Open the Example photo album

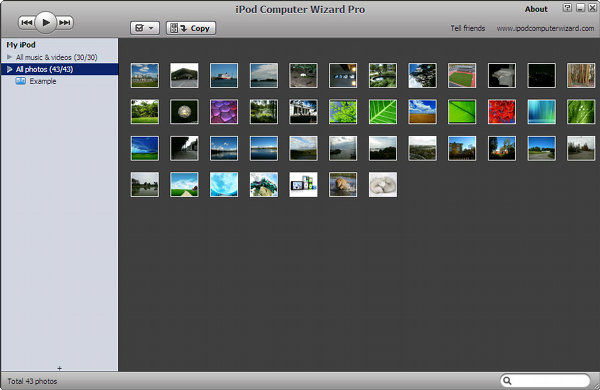point(42,81)
